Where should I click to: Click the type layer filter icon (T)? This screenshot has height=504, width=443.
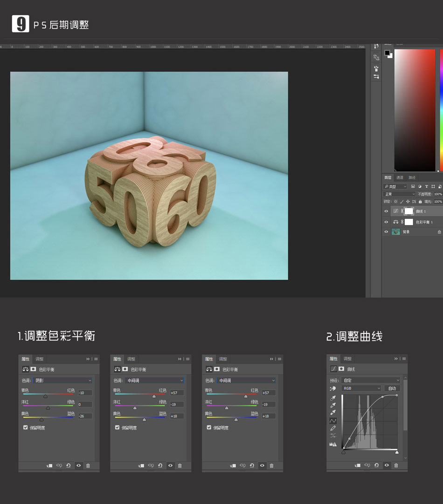(427, 186)
